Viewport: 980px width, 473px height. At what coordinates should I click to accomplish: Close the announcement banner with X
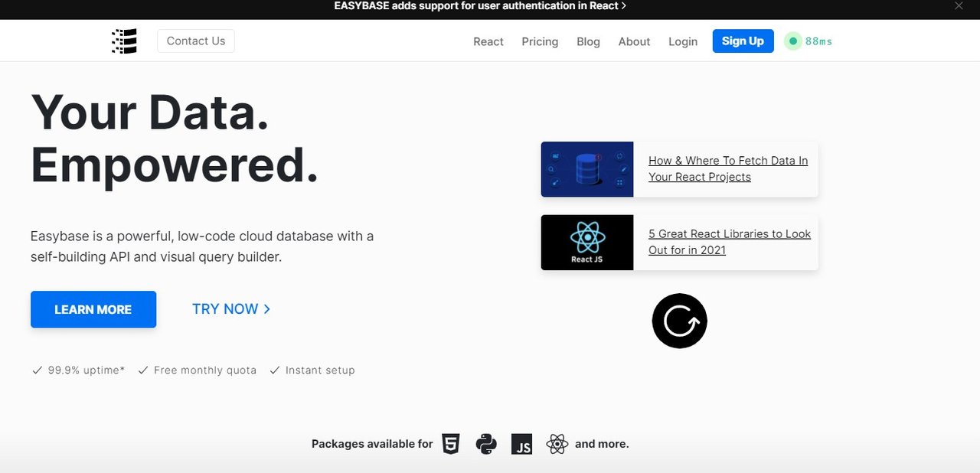tap(959, 6)
